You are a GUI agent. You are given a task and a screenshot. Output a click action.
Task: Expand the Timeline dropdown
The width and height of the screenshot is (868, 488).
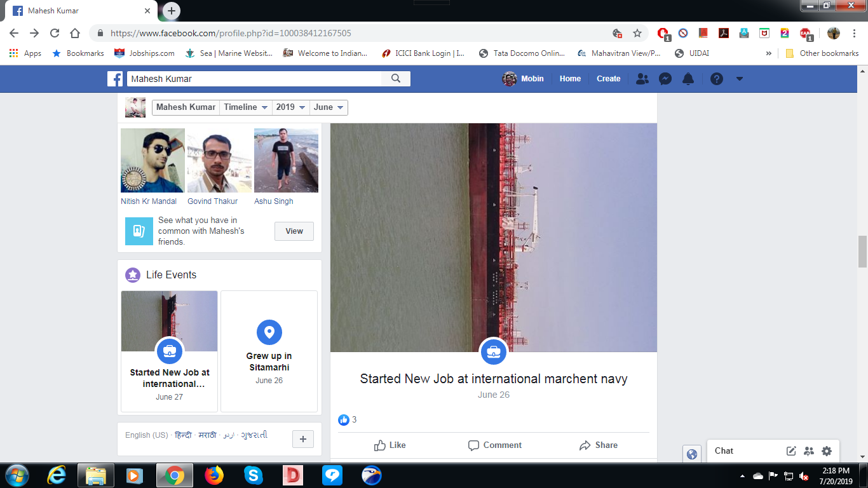click(245, 107)
